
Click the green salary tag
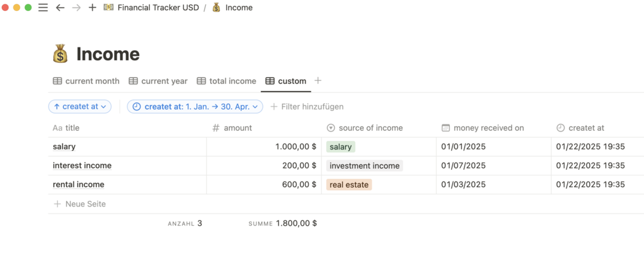coord(340,147)
